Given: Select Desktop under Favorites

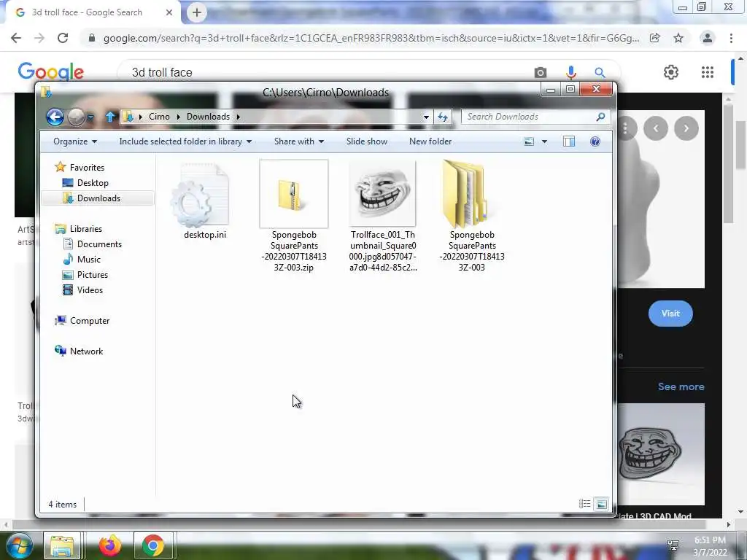Looking at the screenshot, I should click(86, 183).
